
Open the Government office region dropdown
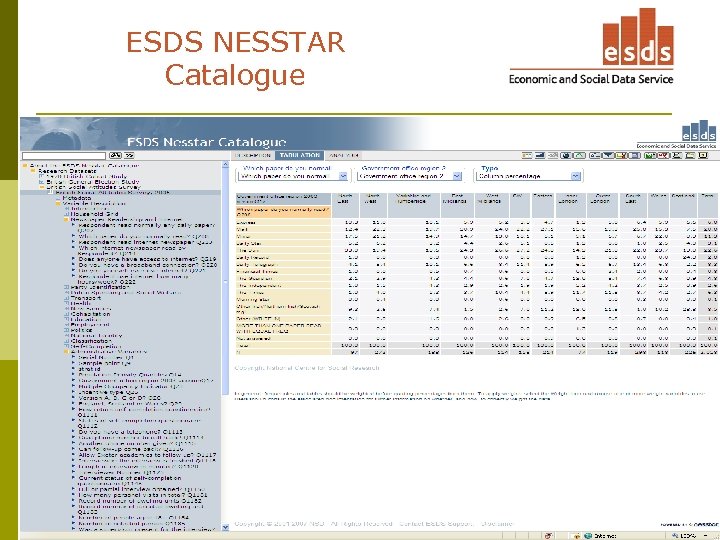410,176
